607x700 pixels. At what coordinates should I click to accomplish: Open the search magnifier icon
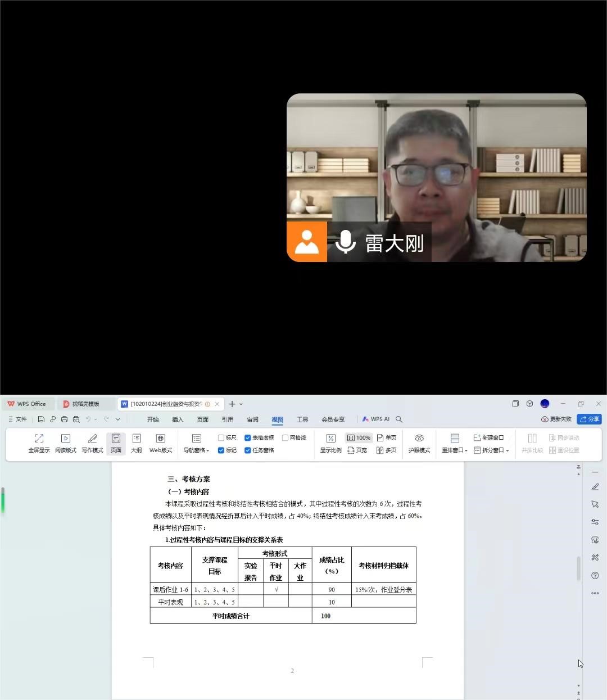coord(399,419)
